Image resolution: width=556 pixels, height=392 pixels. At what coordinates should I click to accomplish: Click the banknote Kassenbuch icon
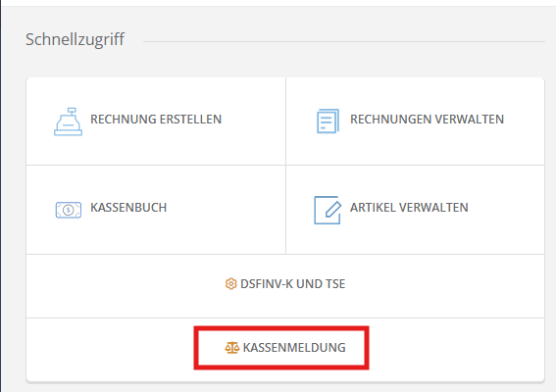pos(69,210)
